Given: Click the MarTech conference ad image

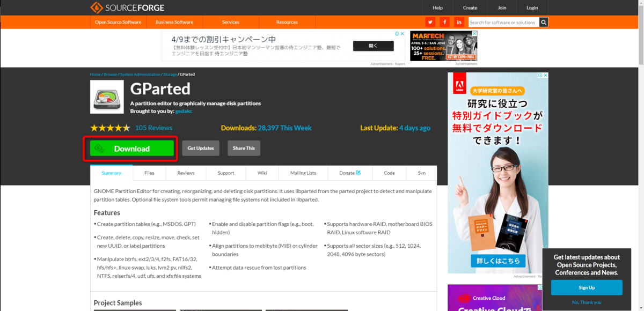Looking at the screenshot, I should tap(444, 46).
